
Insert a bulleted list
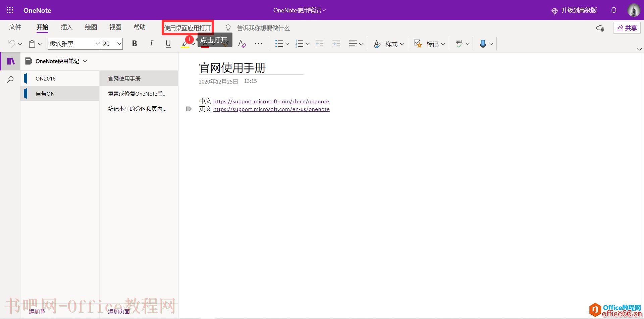[279, 44]
